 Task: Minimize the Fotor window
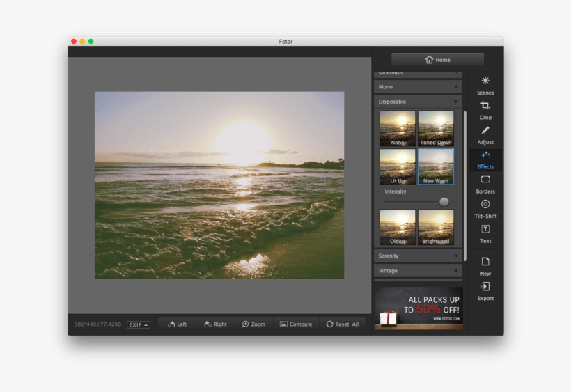tap(82, 42)
